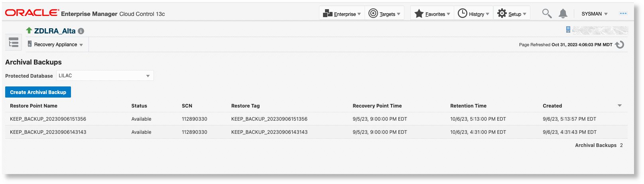Image resolution: width=644 pixels, height=184 pixels.
Task: Open the Setup menu
Action: [512, 14]
